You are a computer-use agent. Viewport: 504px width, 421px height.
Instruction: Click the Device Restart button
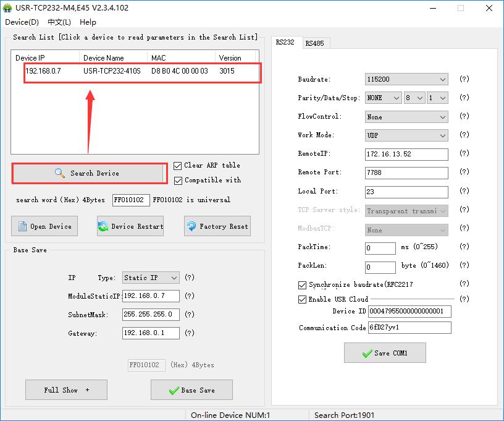point(130,226)
